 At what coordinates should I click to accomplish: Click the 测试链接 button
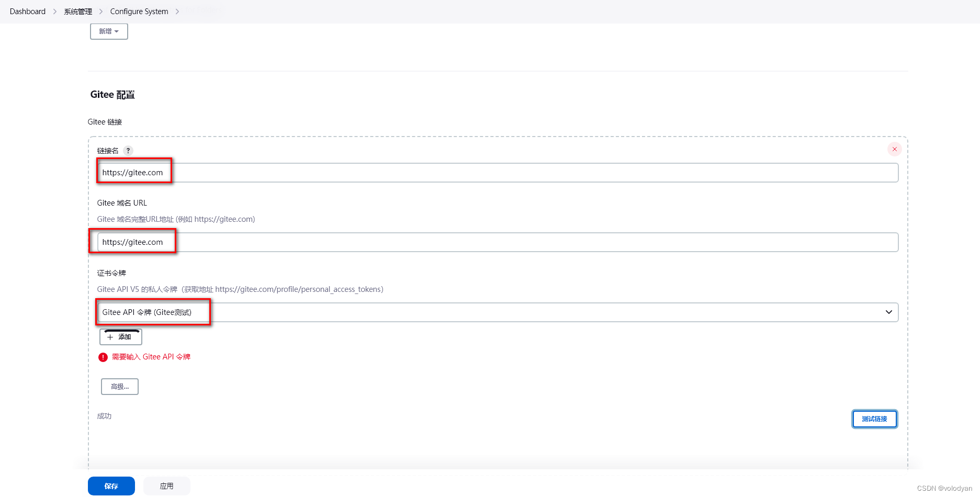pos(875,419)
